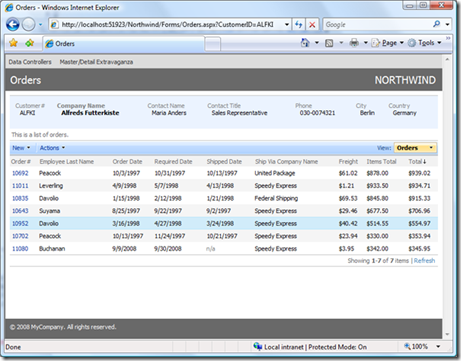Open a new blank tab

[x=212, y=44]
